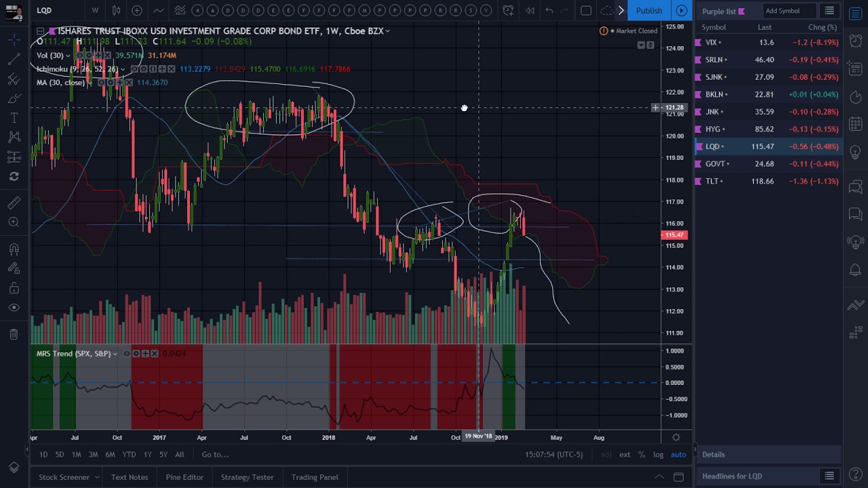Open the Stock Screener dropdown arrow
Screen dimensions: 868x488
pyautogui.click(x=96, y=477)
